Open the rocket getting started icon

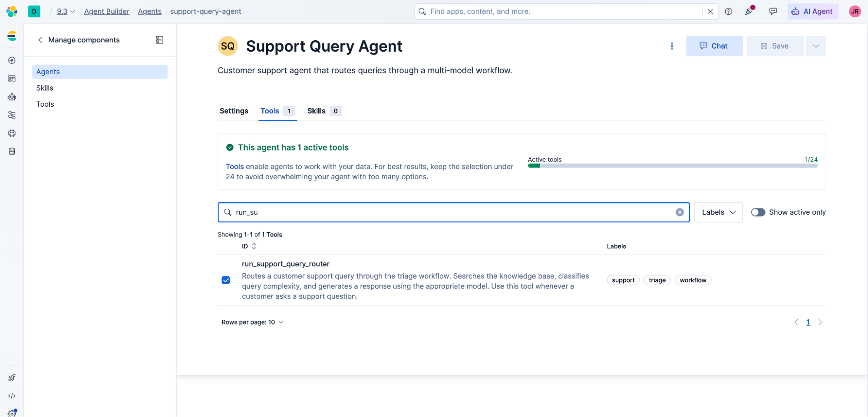[x=12, y=378]
